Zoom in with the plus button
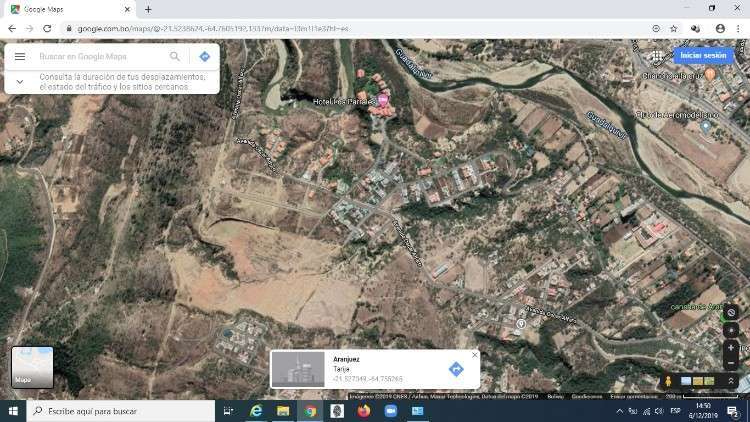Viewport: 750px width, 422px height. tap(731, 348)
